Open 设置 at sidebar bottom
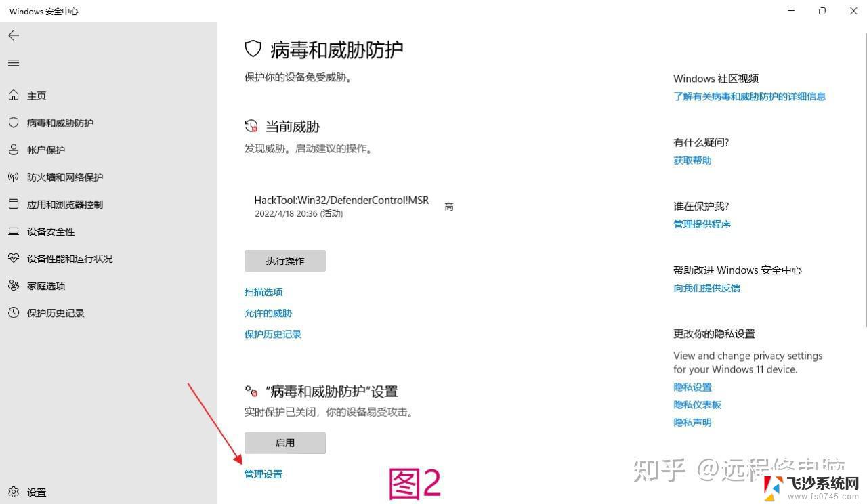Image resolution: width=867 pixels, height=504 pixels. tap(37, 492)
